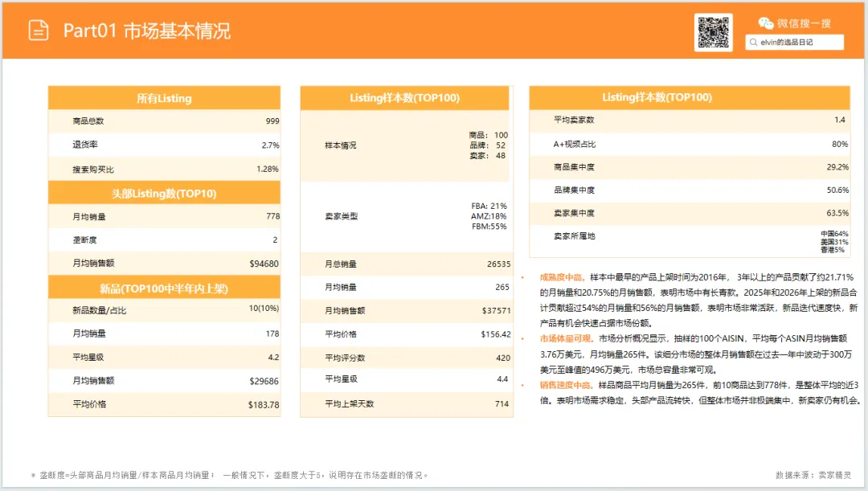Screen dimensions: 868x491
Task: Select the orange 销售速度中高 heading
Action: click(567, 385)
